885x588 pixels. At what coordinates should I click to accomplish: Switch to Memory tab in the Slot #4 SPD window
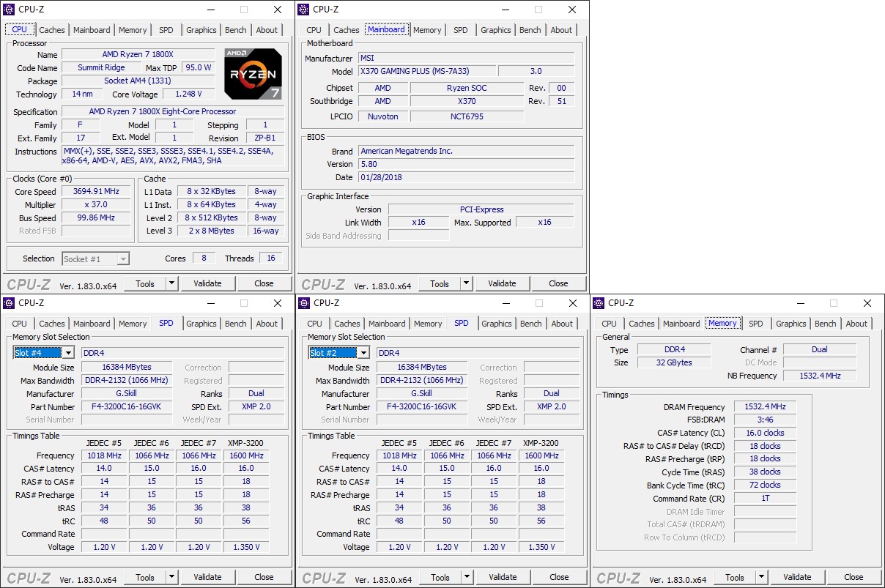pos(133,324)
